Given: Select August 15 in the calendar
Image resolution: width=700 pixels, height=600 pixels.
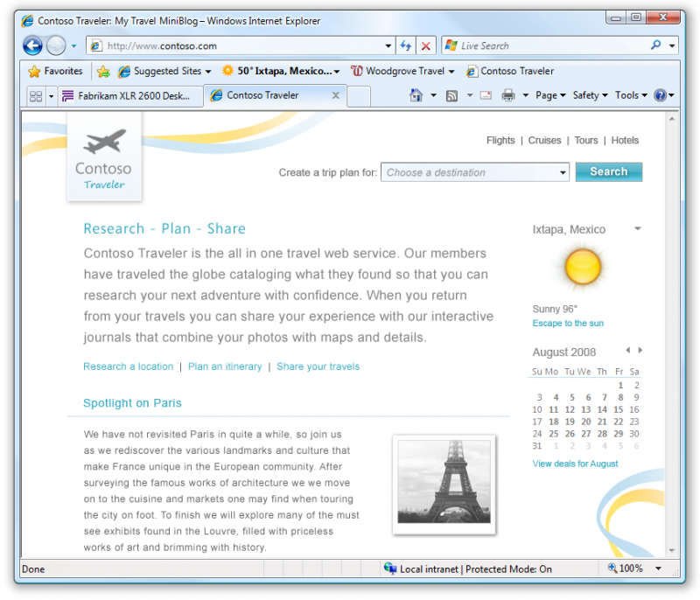Looking at the screenshot, I should (619, 409).
